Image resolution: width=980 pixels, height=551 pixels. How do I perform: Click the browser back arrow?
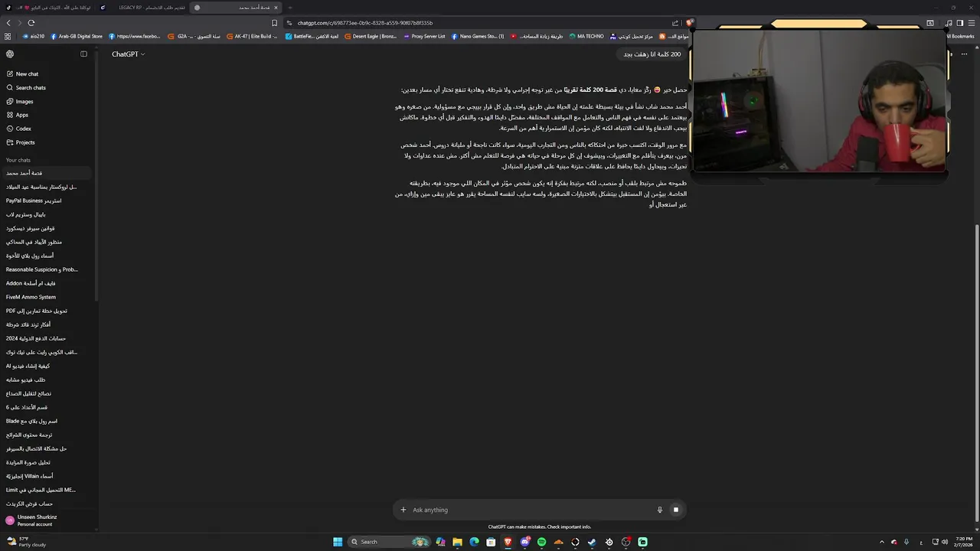click(x=8, y=23)
